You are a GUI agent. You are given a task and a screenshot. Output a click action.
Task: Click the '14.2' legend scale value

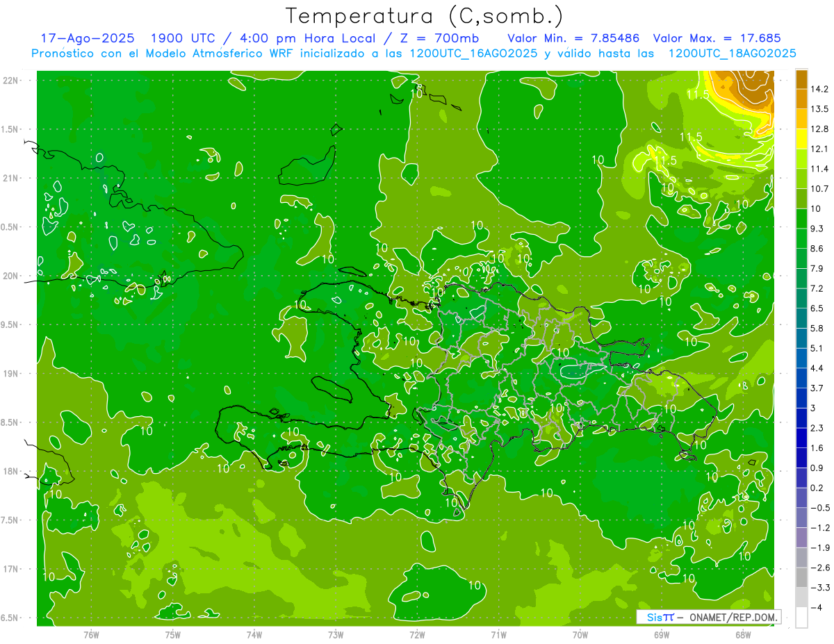[x=819, y=89]
